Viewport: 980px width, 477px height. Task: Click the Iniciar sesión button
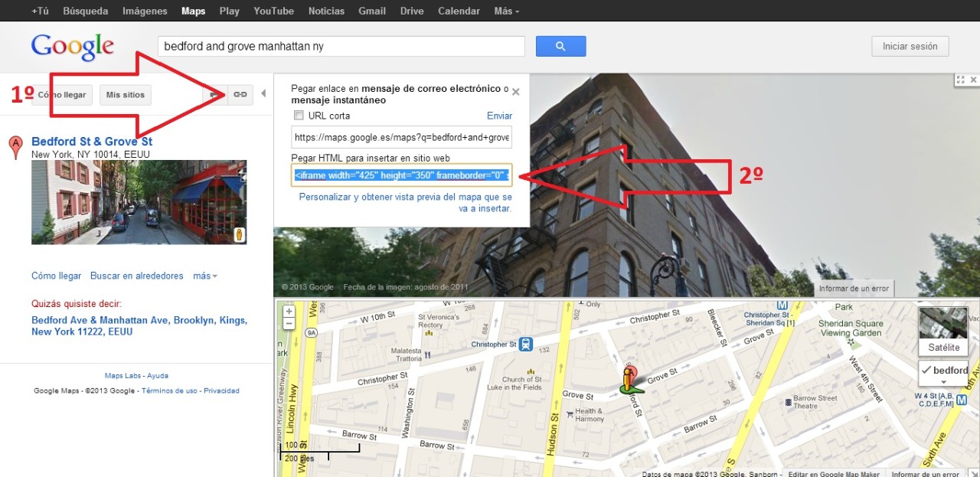[x=910, y=46]
